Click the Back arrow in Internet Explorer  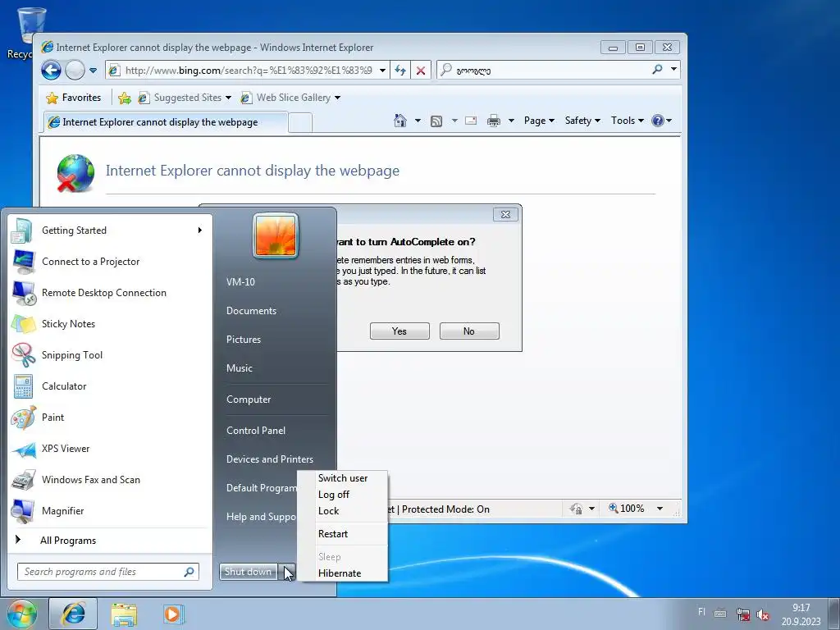tap(52, 71)
